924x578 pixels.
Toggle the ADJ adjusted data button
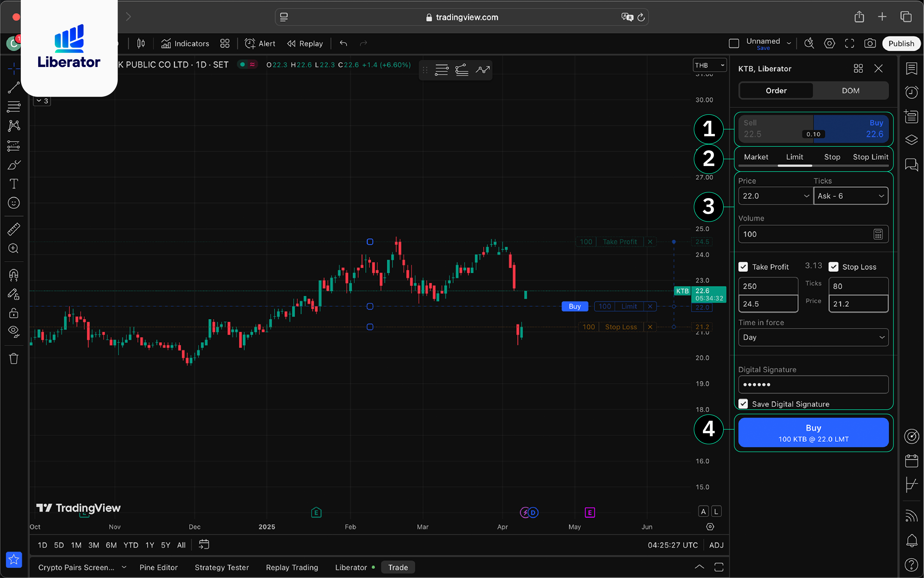[x=716, y=545]
